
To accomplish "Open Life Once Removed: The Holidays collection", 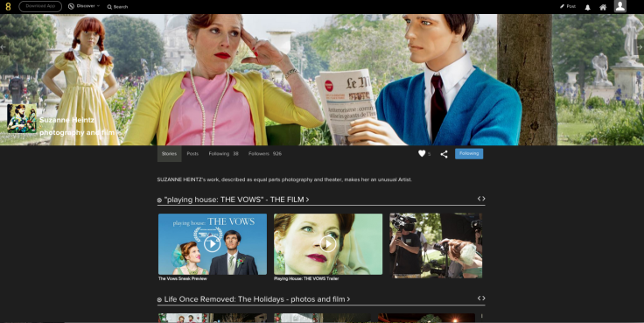I will pos(257,299).
